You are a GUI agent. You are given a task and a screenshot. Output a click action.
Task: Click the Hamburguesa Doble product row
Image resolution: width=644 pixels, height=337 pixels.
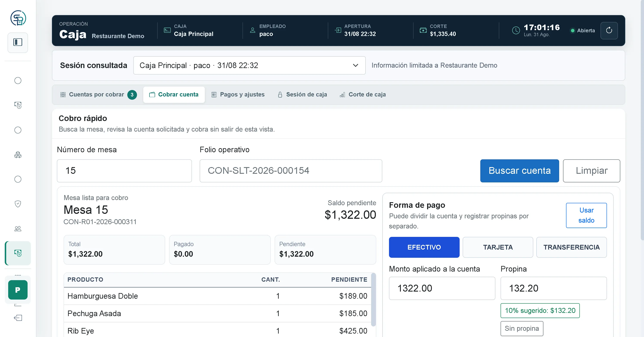[x=217, y=296]
